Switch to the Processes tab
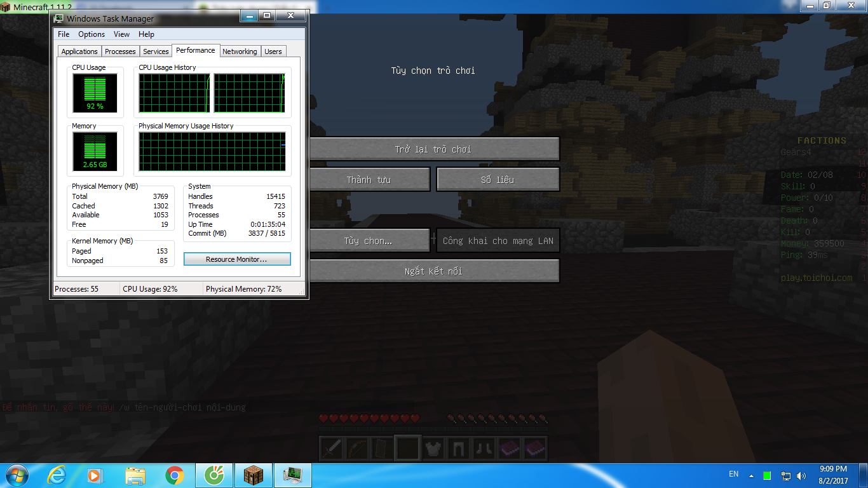The width and height of the screenshot is (868, 488). click(120, 51)
